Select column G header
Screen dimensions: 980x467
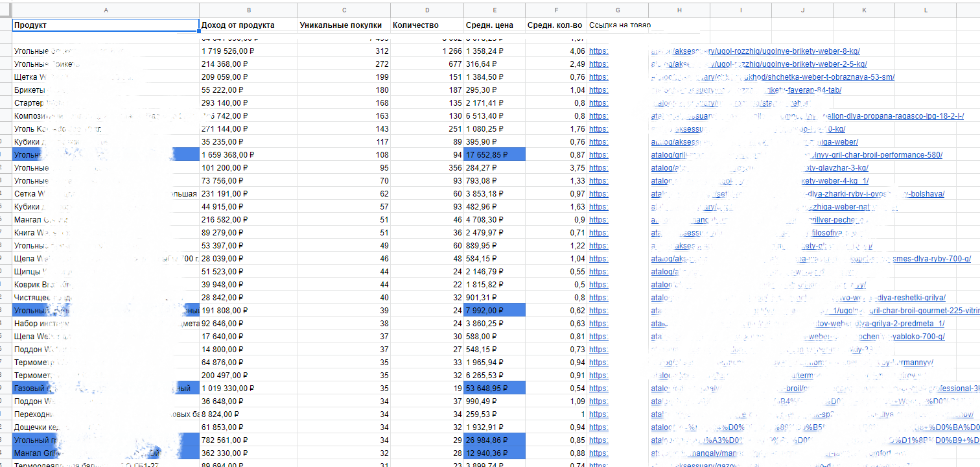point(618,10)
